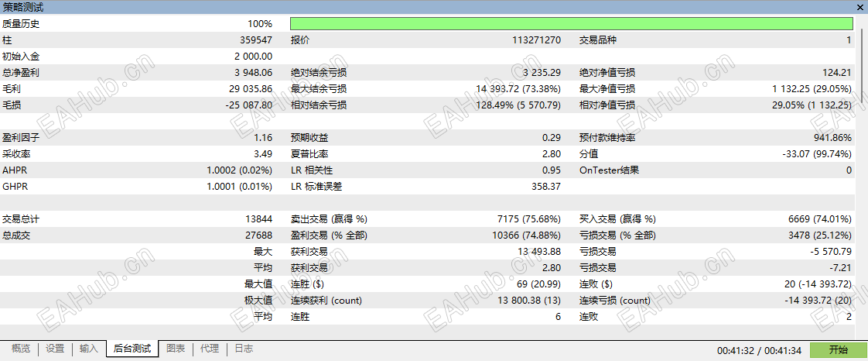Click the 绝对结余亏损 value 3 235.29
The width and height of the screenshot is (868, 361).
coord(542,73)
